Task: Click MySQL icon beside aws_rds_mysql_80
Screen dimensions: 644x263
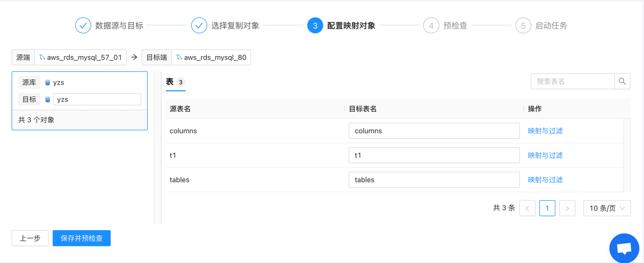Action: click(x=179, y=57)
